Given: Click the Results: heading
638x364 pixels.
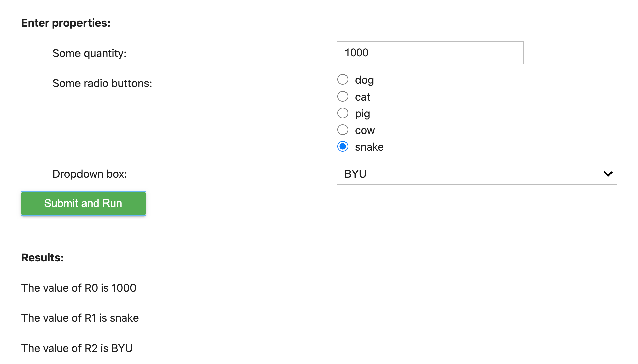Looking at the screenshot, I should click(43, 258).
